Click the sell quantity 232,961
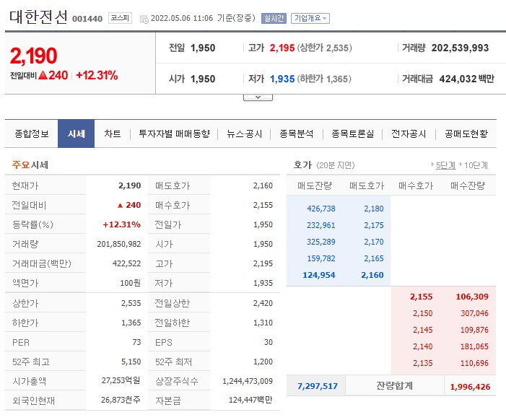Viewport: 506px width, 420px height. [x=321, y=225]
